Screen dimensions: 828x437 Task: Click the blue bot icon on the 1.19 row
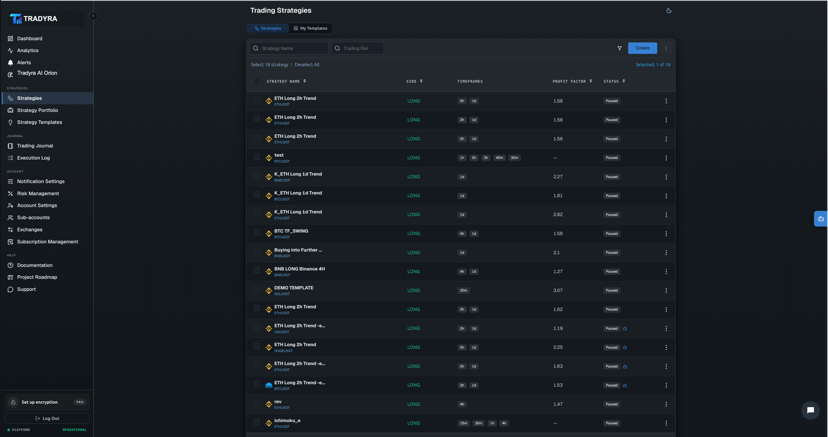click(x=625, y=329)
